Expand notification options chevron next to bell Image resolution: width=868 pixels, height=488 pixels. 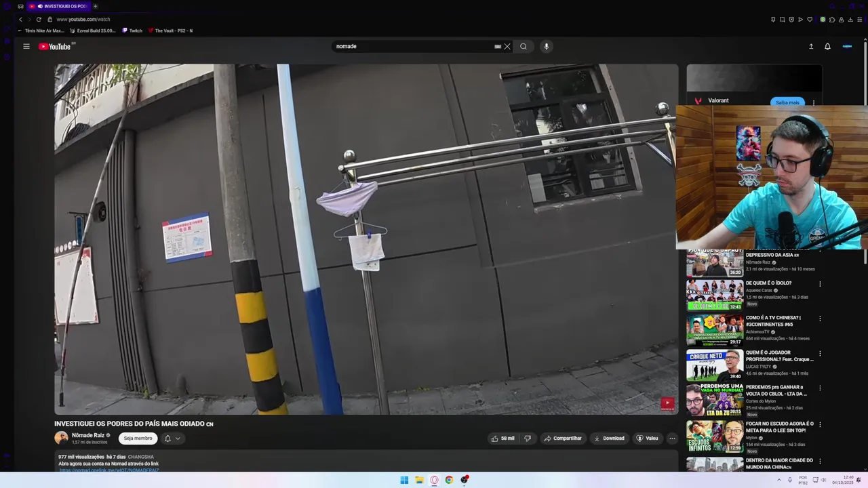[178, 439]
